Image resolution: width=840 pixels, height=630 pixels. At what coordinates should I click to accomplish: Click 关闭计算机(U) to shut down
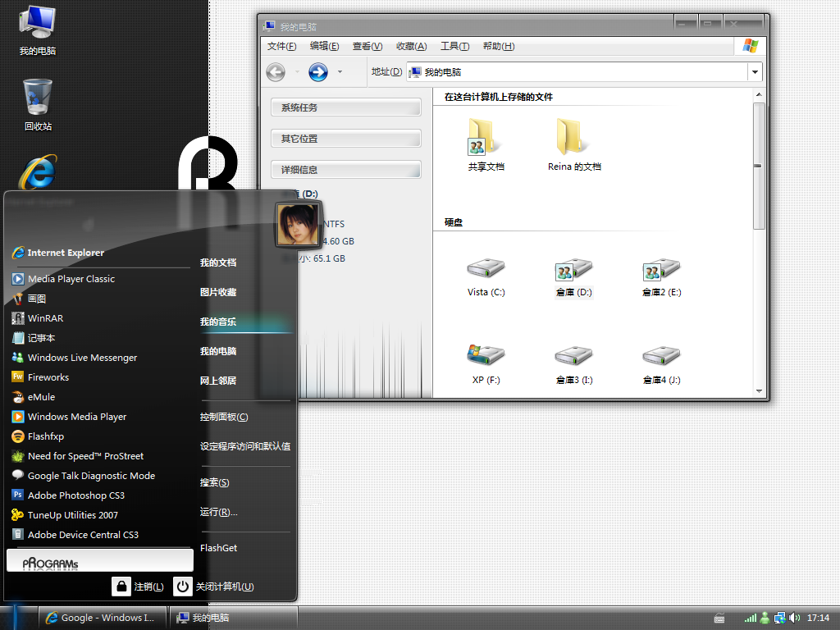tap(214, 587)
